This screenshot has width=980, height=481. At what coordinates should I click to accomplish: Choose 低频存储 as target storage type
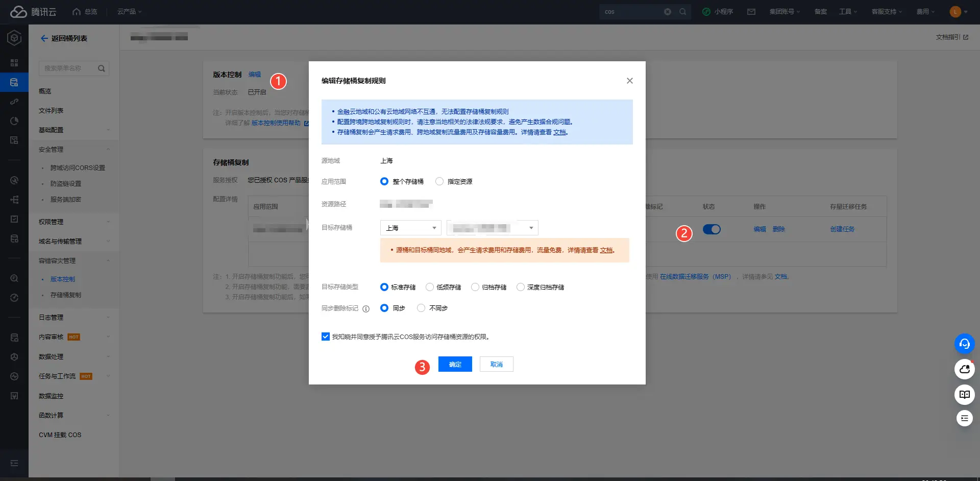430,287
